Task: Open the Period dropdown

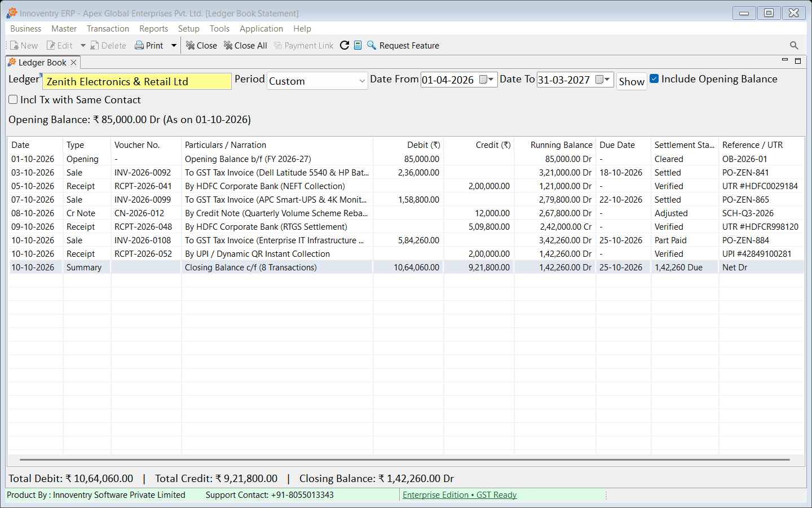Action: click(x=317, y=81)
